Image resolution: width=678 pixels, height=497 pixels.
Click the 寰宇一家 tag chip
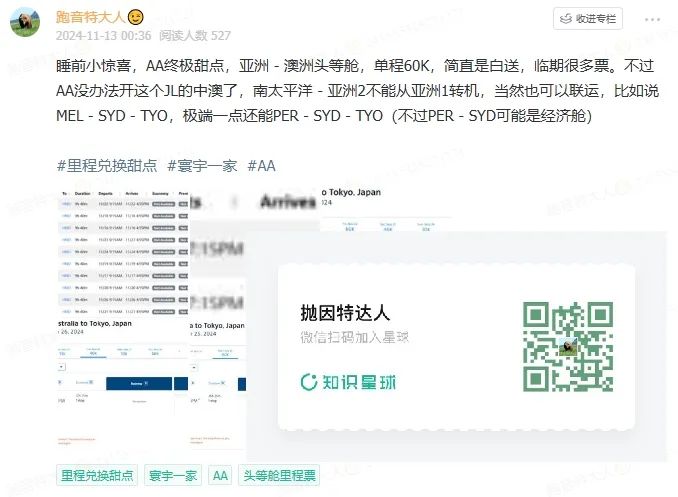pyautogui.click(x=173, y=475)
